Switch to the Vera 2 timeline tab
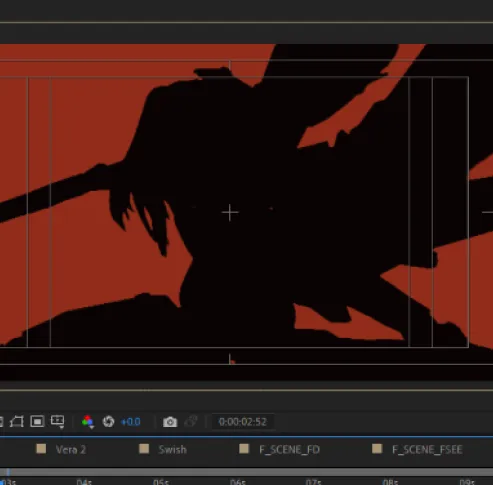The image size is (493, 485). pos(71,450)
